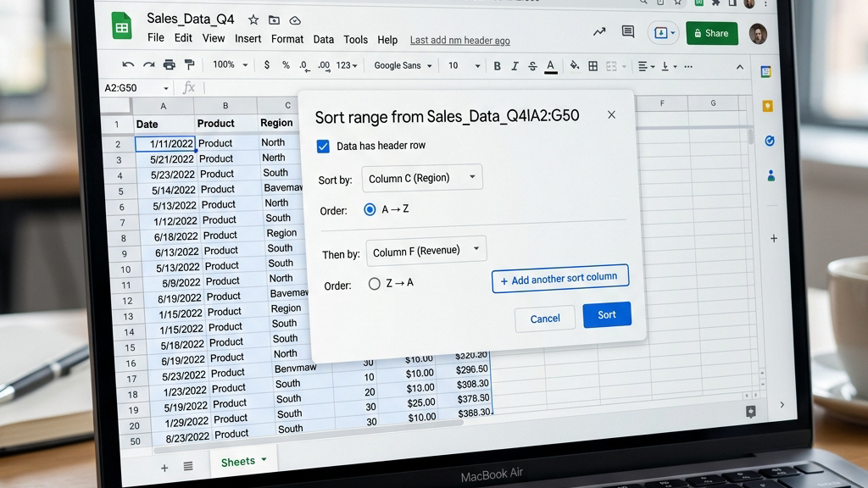
Task: Expand the Google Sans font dropdown
Action: [403, 65]
